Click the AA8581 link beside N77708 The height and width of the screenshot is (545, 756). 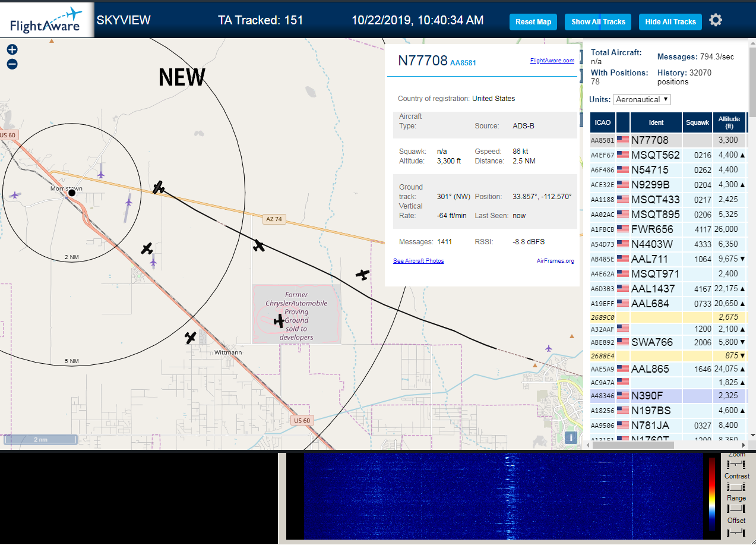tap(463, 62)
